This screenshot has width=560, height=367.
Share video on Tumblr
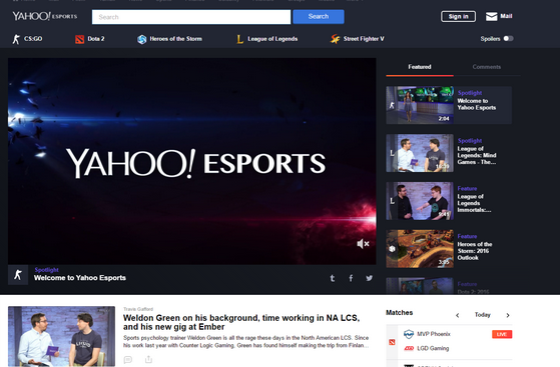coord(332,278)
